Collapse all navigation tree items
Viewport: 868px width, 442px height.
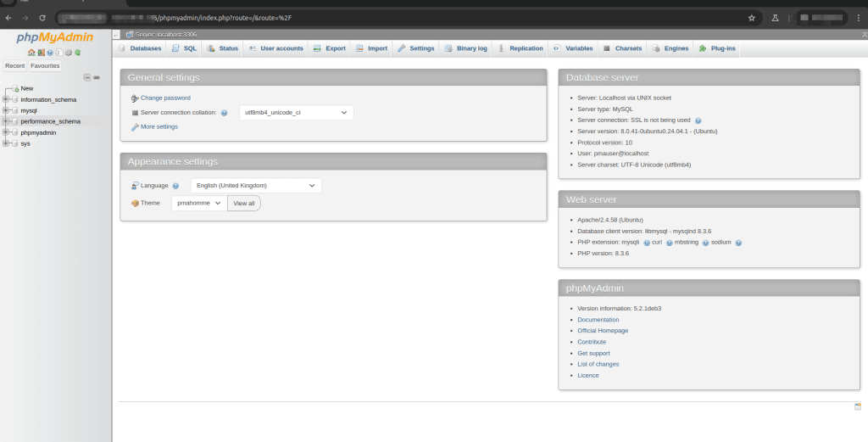click(x=87, y=77)
